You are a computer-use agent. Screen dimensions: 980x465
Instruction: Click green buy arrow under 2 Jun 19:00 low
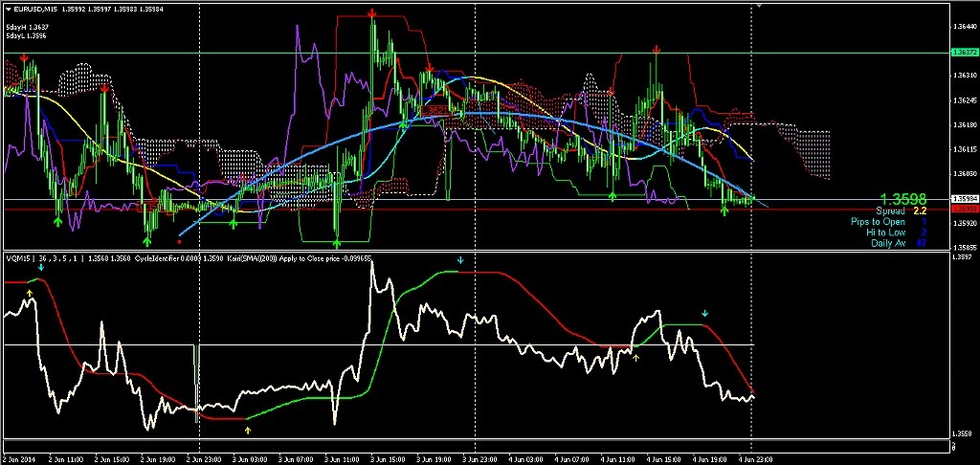[147, 240]
